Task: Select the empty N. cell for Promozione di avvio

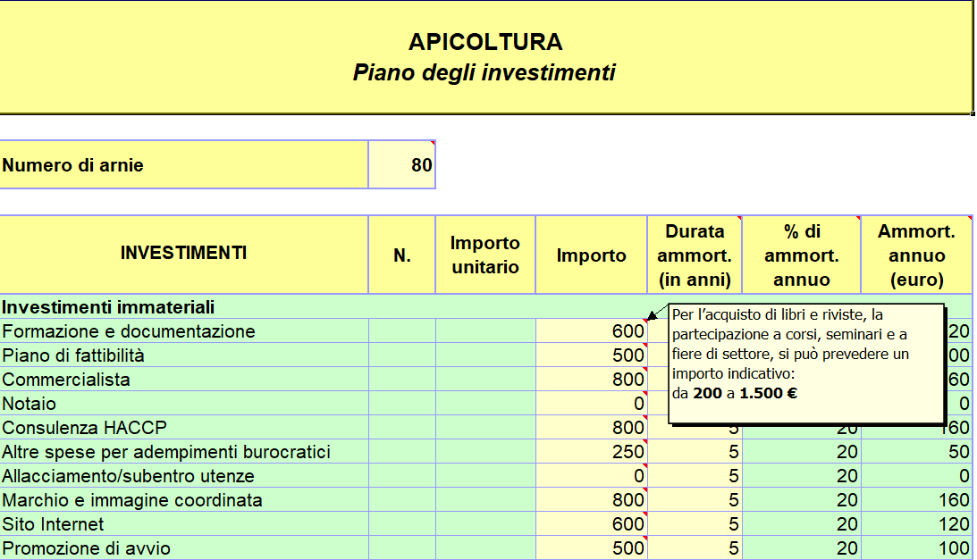Action: pos(402,548)
